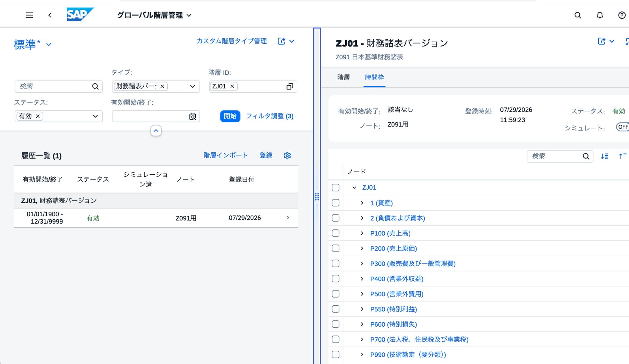Open カスタム階層タイプ管理 link
Screen dimensions: 629x364
231,41
